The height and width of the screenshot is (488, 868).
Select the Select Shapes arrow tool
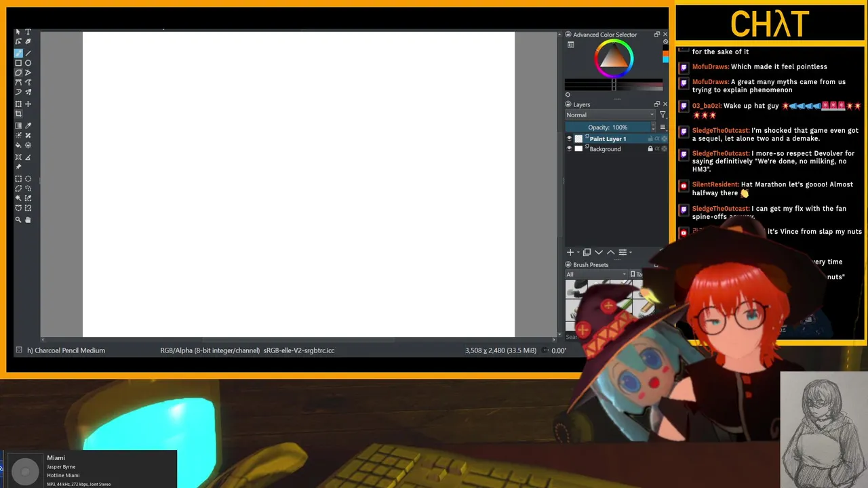(18, 32)
